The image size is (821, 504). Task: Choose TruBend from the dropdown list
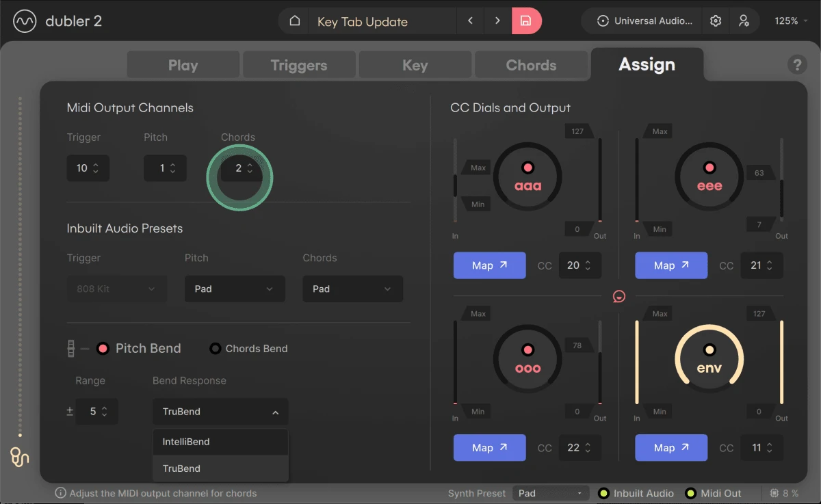(220, 468)
